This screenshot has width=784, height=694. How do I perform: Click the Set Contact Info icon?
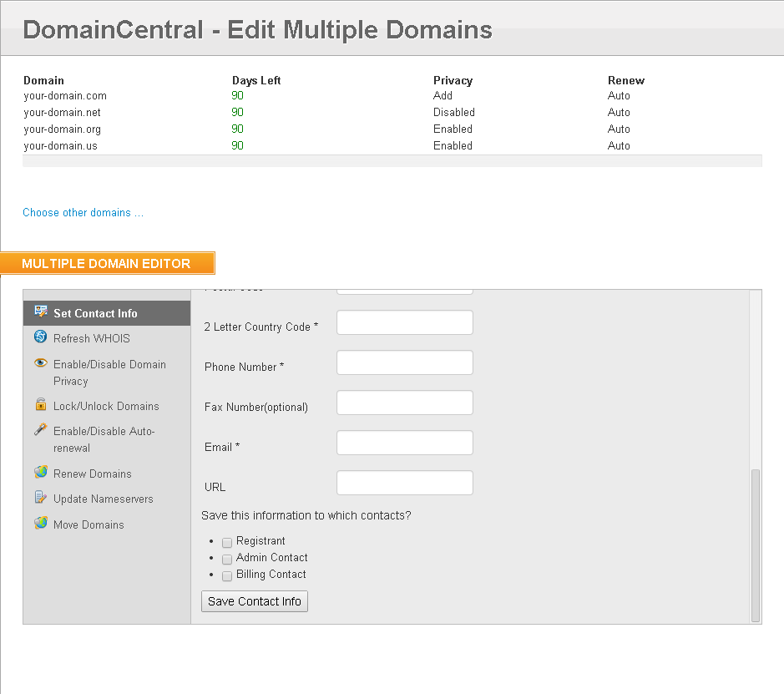coord(41,312)
